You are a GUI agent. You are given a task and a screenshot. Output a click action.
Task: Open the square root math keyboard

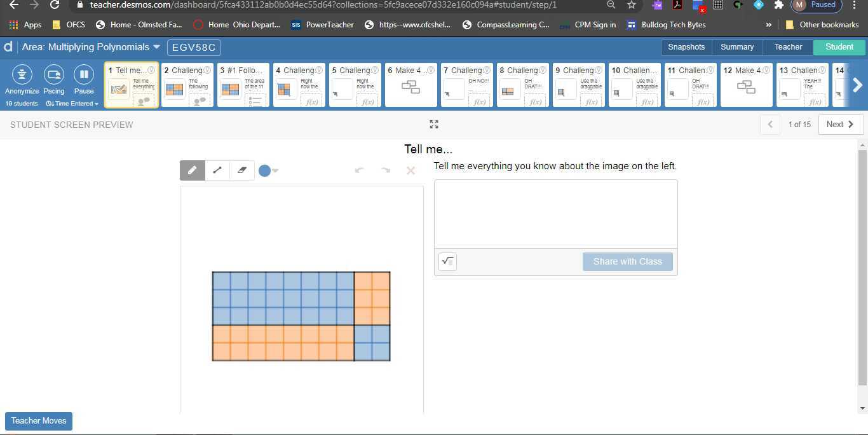pyautogui.click(x=447, y=261)
